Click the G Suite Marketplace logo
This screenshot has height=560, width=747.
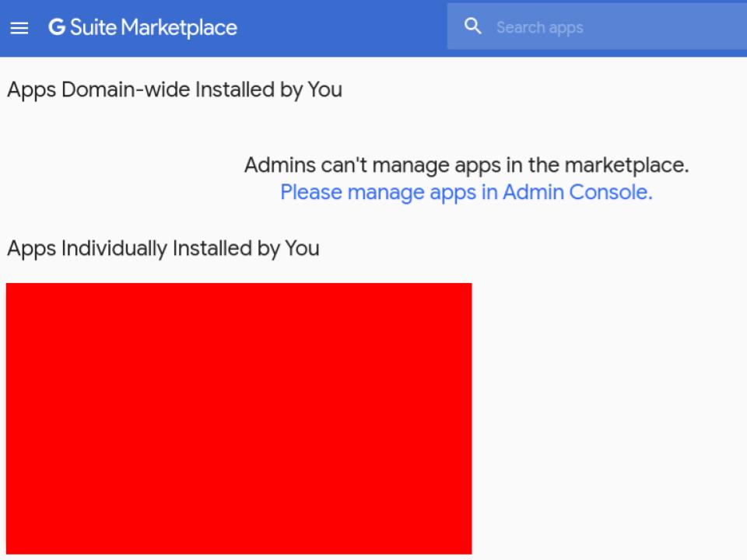tap(142, 28)
